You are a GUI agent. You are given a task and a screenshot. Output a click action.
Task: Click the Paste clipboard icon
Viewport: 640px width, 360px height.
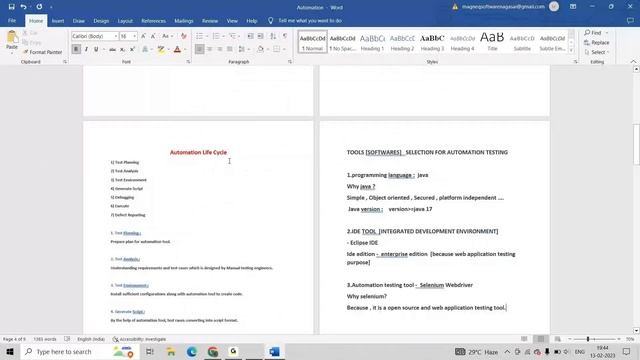[12, 38]
